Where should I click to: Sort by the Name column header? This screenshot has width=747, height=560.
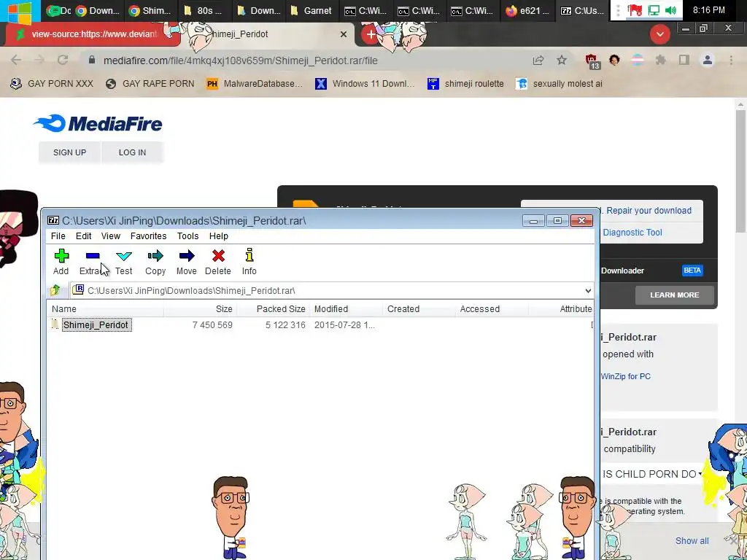pyautogui.click(x=105, y=308)
